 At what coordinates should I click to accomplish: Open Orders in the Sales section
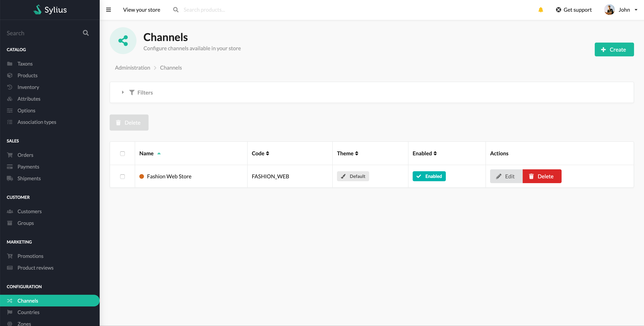(50, 155)
